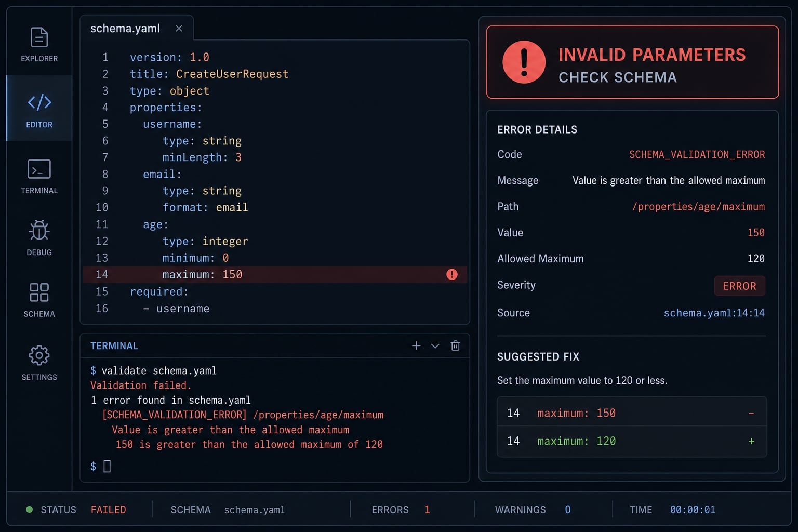This screenshot has height=532, width=798.
Task: Click schema.yaml name in status bar
Action: tap(254, 510)
